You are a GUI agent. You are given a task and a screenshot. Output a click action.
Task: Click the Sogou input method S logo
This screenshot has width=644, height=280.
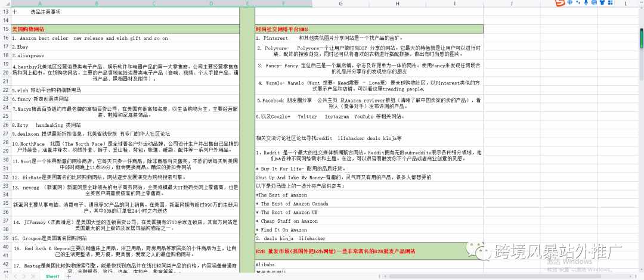tap(560, 3)
